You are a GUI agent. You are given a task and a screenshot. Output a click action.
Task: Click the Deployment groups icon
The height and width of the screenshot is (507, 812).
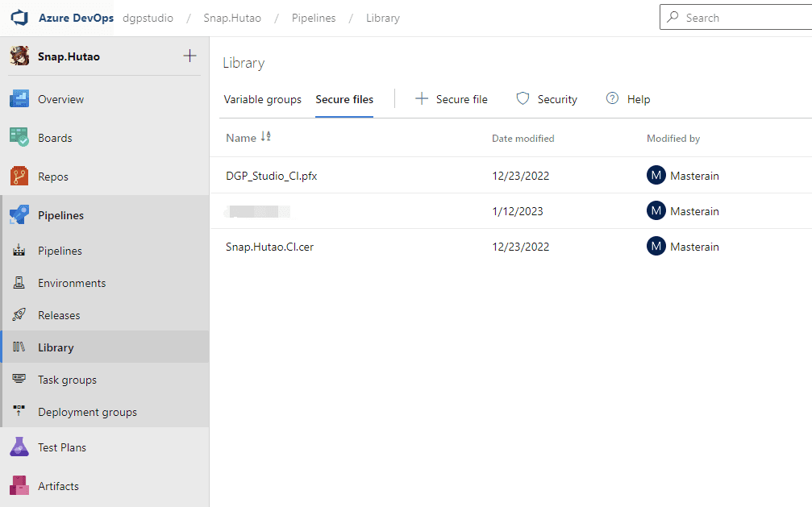tap(19, 411)
